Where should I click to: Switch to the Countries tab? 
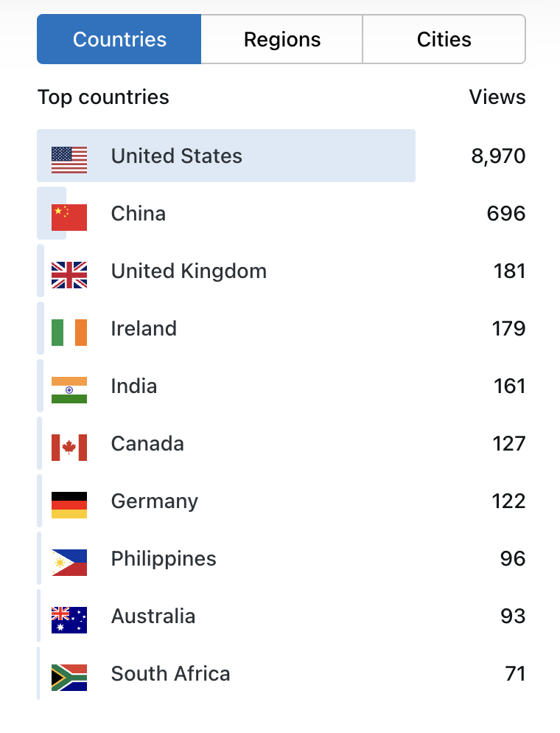119,39
